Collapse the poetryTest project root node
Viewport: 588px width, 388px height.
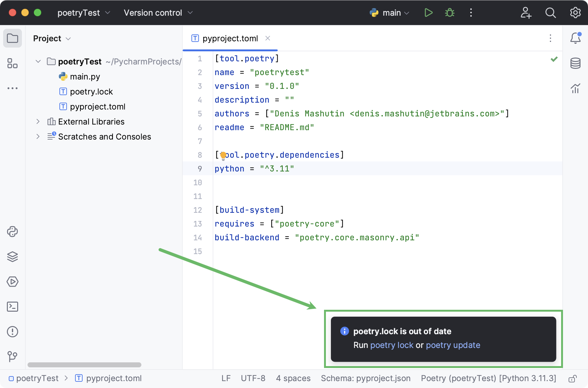click(x=38, y=61)
